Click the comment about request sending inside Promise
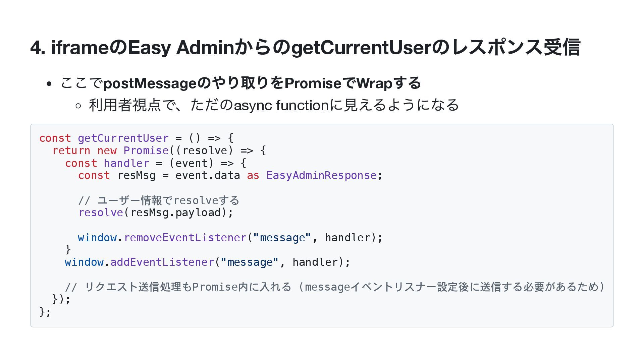Image resolution: width=644 pixels, height=362 pixels. (335, 287)
